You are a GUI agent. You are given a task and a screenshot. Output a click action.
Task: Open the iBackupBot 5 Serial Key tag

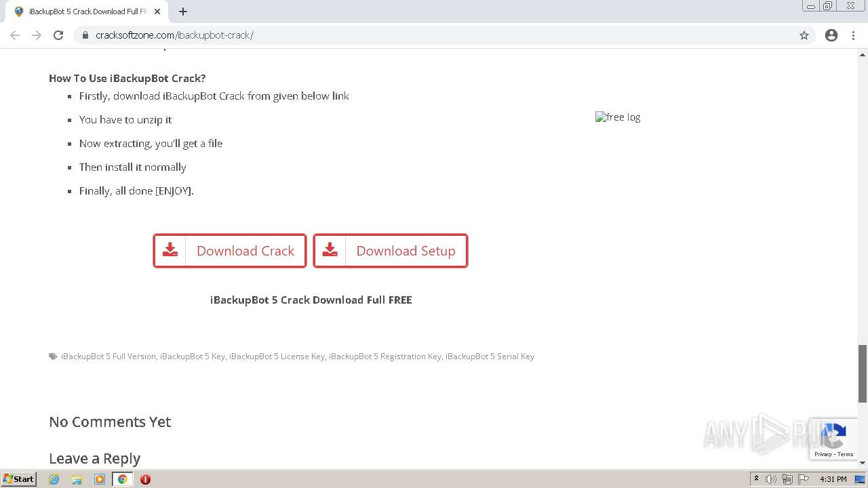tap(490, 357)
